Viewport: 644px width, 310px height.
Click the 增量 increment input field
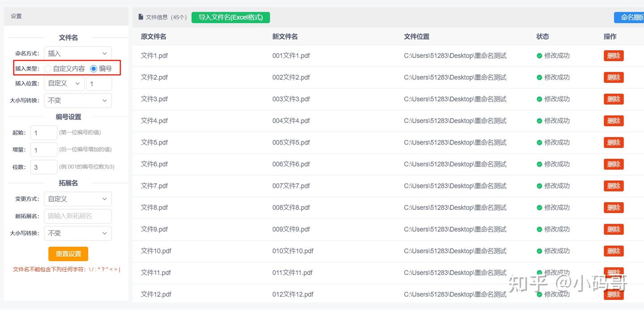pos(43,150)
